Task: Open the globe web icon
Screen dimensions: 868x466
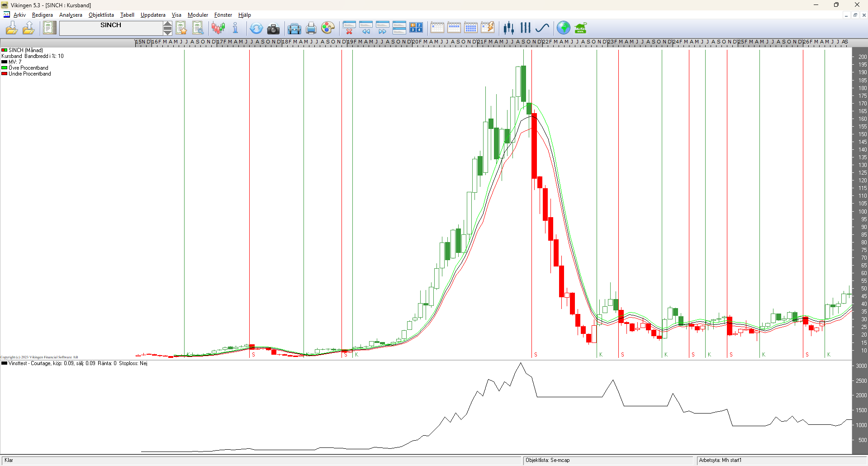Action: point(564,28)
